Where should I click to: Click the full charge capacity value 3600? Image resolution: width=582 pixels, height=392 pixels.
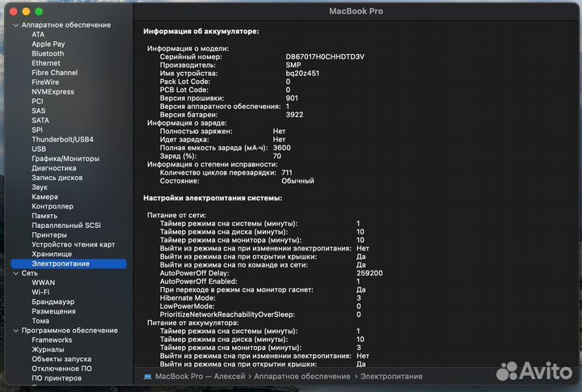point(282,148)
